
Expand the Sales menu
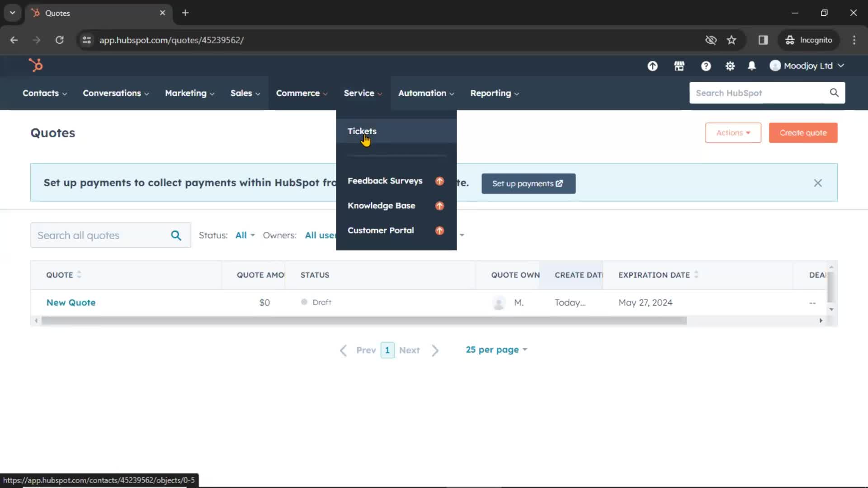[245, 93]
